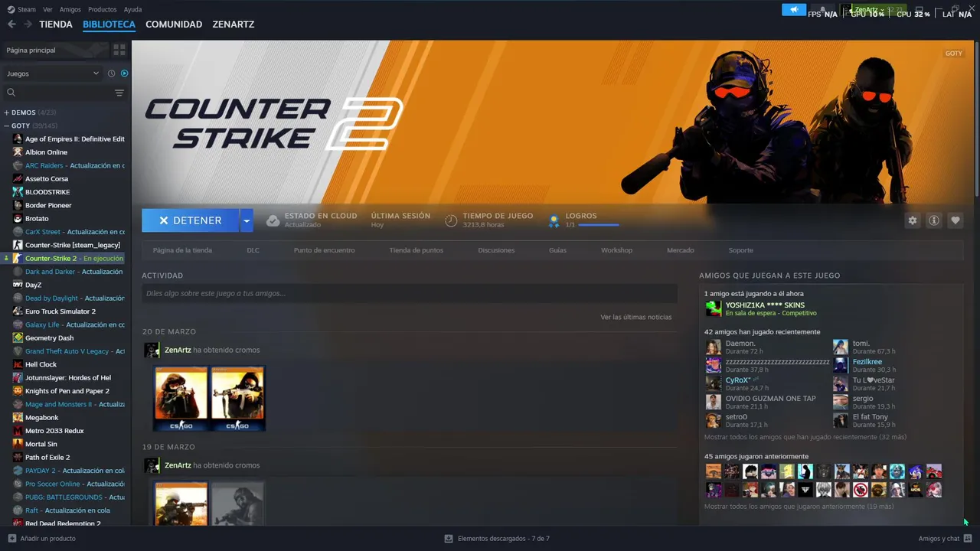Open the Amigos menu
The height and width of the screenshot is (551, 980).
(x=70, y=10)
